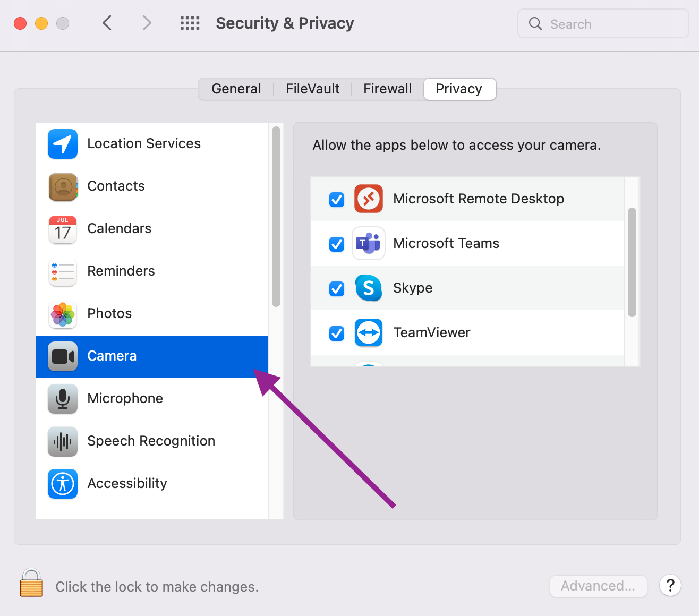The height and width of the screenshot is (616, 699).
Task: Click the Microphone icon in sidebar
Action: tap(63, 399)
